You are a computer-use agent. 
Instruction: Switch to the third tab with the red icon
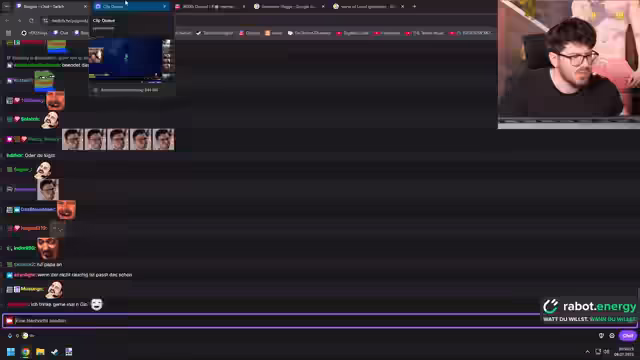210,7
